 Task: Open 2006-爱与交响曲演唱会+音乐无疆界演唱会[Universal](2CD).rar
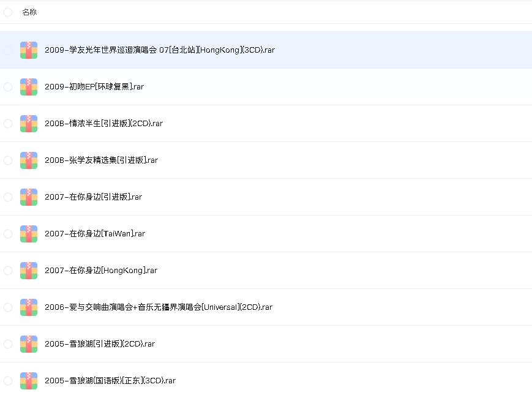click(x=159, y=307)
